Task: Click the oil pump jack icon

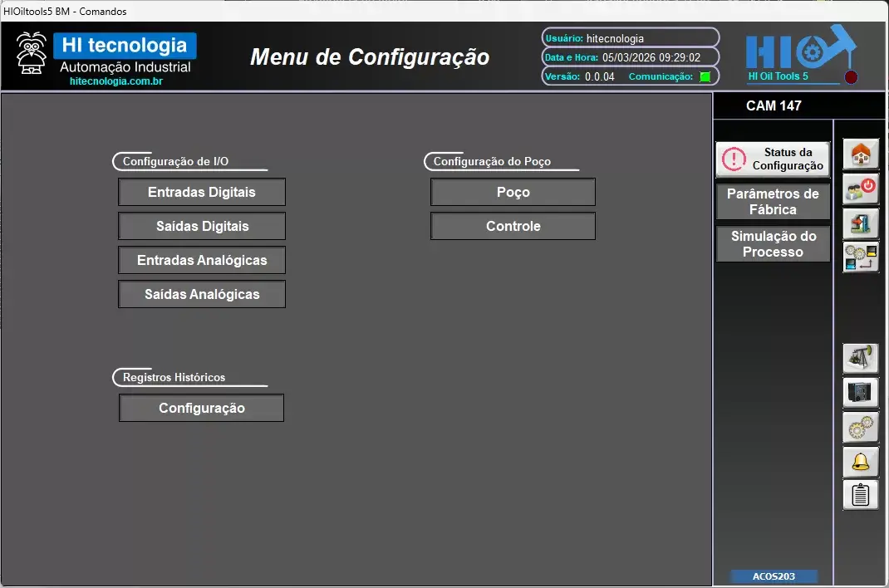Action: click(861, 359)
